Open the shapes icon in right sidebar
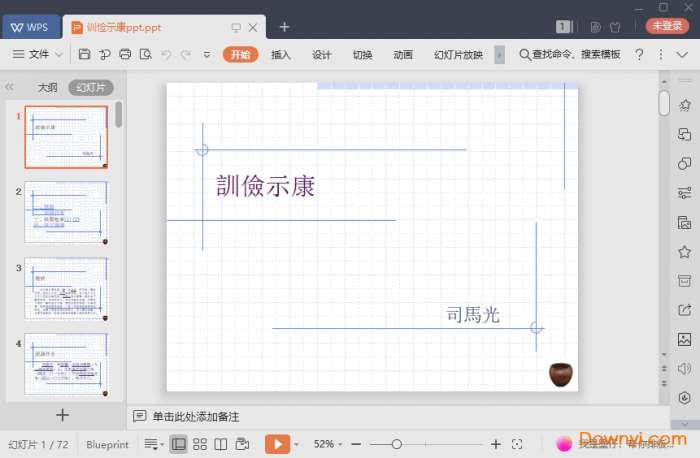Viewport: 700px width, 458px height. click(684, 163)
